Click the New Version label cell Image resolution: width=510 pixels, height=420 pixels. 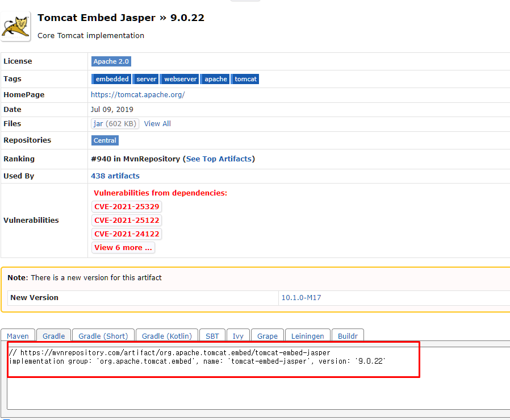click(x=143, y=298)
